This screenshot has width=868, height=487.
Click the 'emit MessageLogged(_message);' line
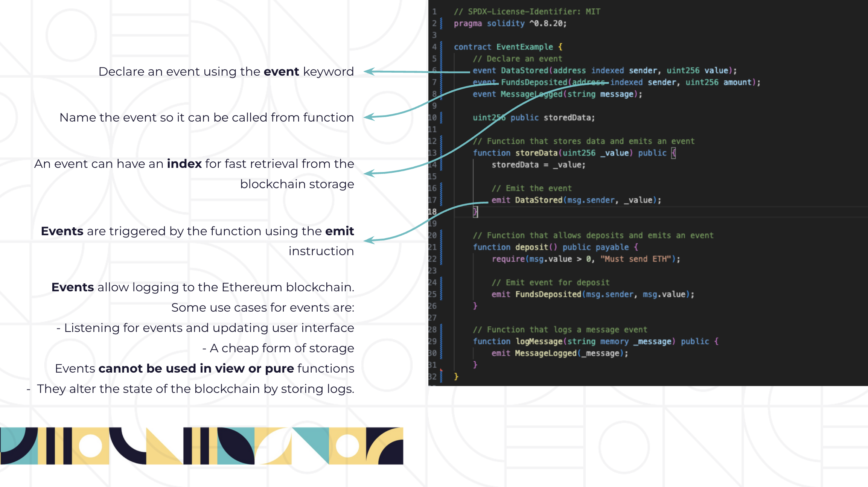tap(560, 353)
